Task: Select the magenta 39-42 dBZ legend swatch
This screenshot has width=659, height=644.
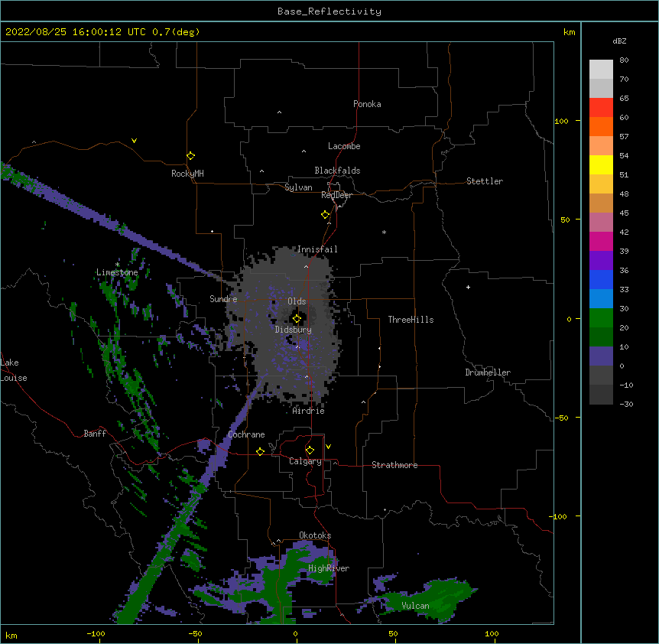Action: click(601, 241)
